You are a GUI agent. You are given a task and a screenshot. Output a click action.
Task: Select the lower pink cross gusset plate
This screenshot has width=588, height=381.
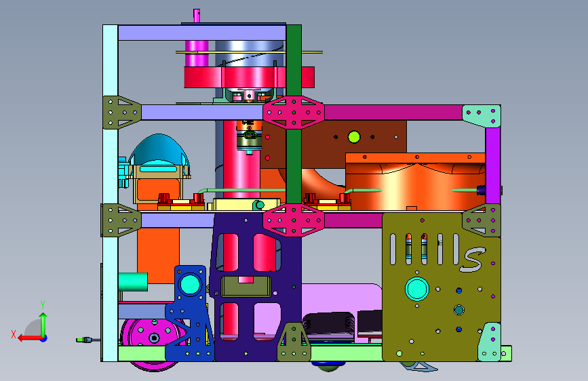click(294, 220)
